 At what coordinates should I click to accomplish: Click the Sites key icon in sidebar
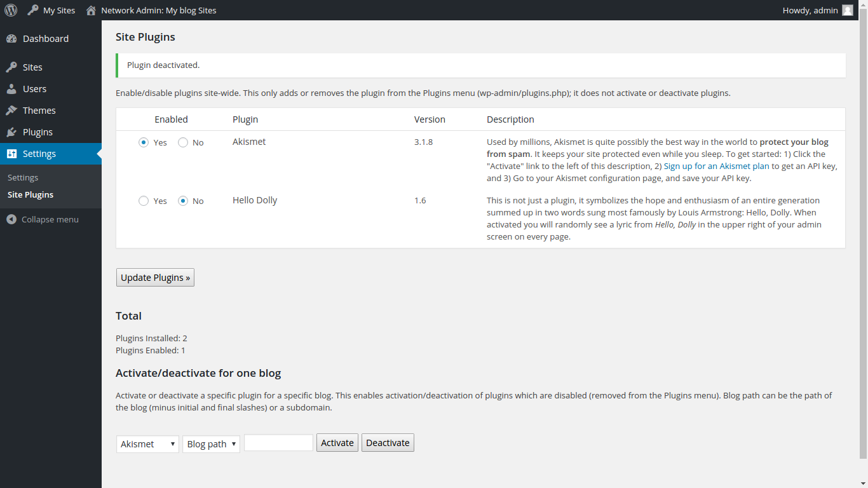point(11,67)
